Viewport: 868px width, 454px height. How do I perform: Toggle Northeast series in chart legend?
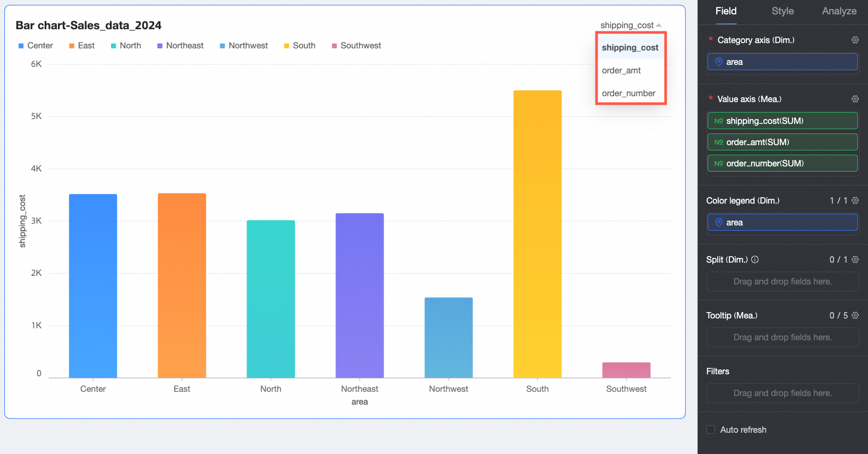click(180, 46)
